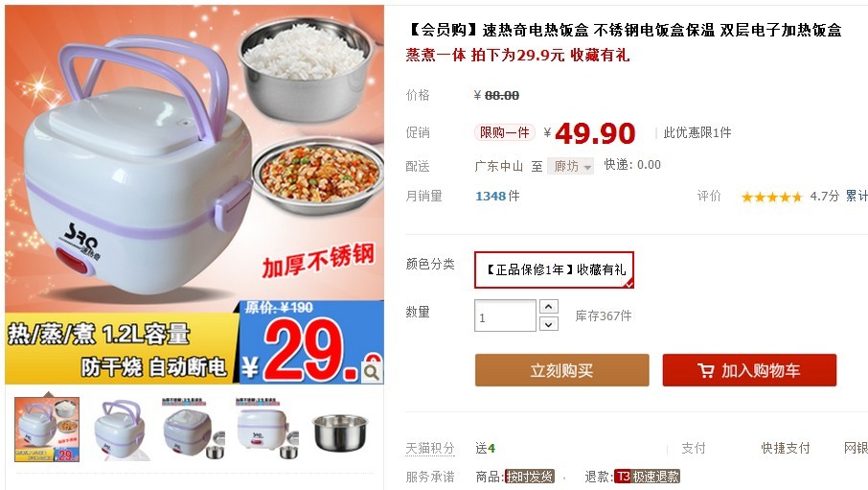This screenshot has height=490, width=868.
Task: Select the stainless steel bowl thumbnail
Action: coord(340,430)
